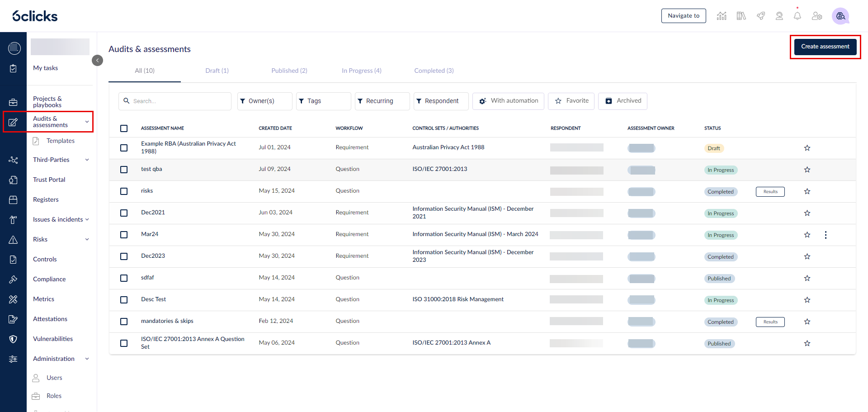Show only Favorite assessments
Image resolution: width=868 pixels, height=412 pixels.
click(x=571, y=101)
